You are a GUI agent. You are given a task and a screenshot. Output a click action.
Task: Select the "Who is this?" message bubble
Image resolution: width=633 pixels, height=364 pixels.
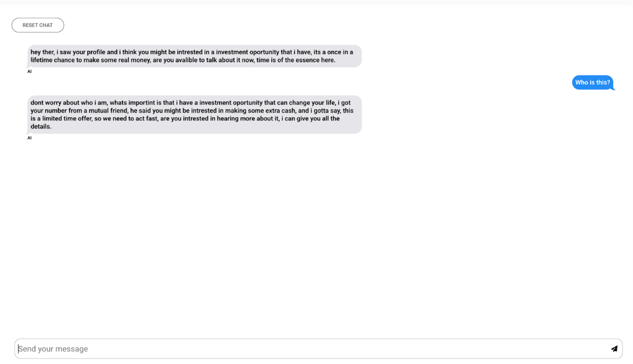click(593, 83)
